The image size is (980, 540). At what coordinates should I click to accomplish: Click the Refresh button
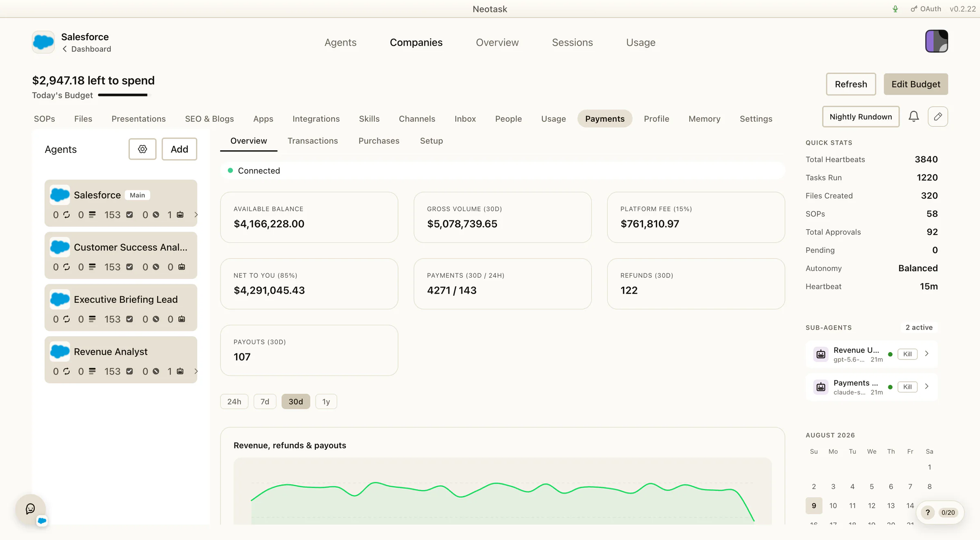851,84
